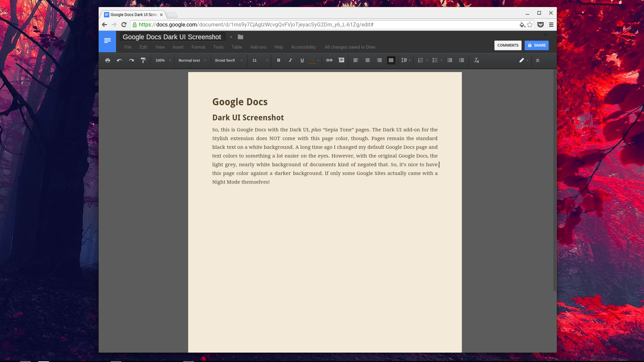Screen dimensions: 644x362
Task: Click the Redo icon
Action: pyautogui.click(x=131, y=60)
